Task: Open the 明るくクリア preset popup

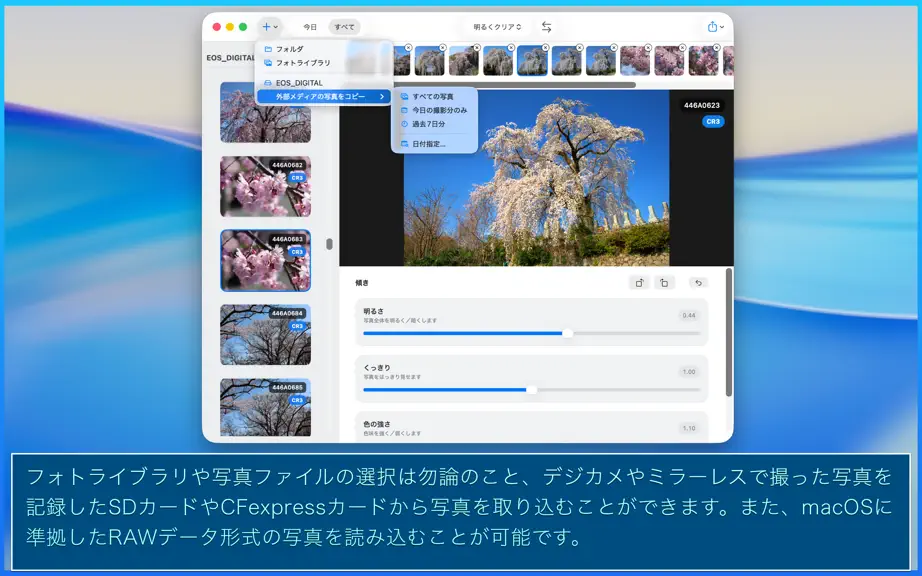Action: tap(497, 27)
